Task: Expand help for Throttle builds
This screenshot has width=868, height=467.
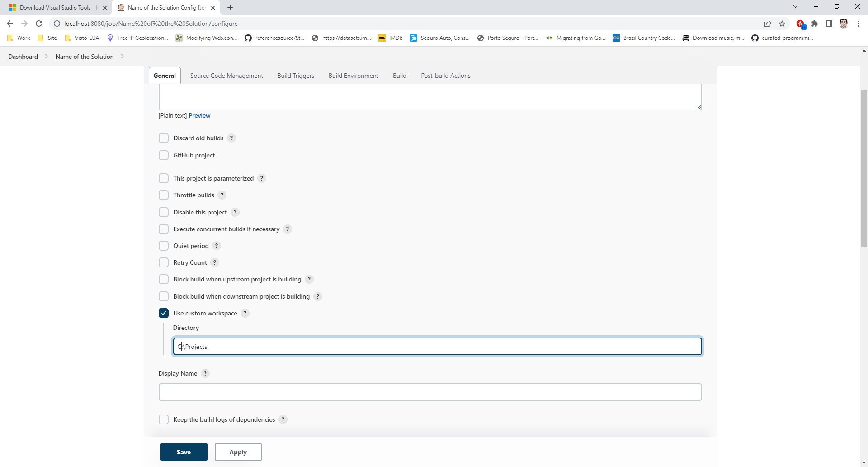Action: click(222, 195)
